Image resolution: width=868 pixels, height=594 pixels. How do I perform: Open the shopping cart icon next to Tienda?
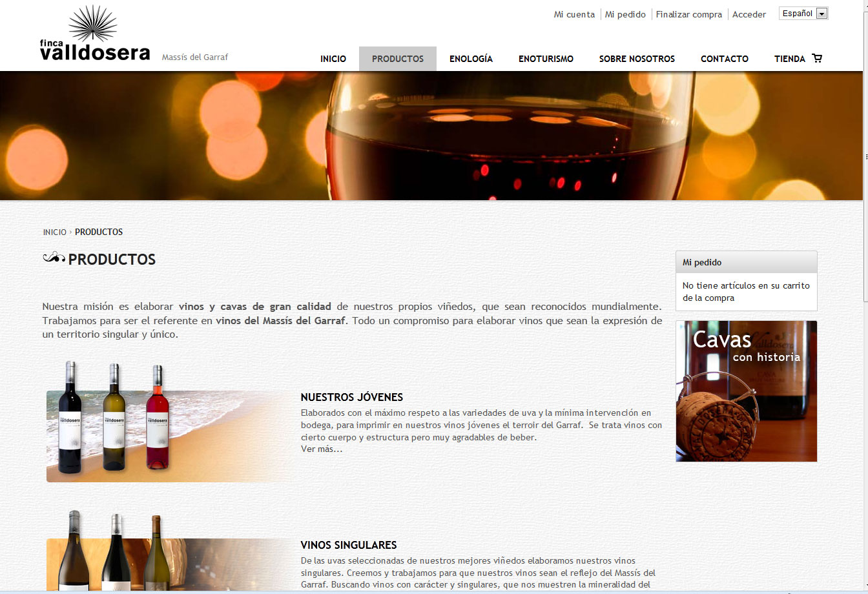click(x=817, y=58)
